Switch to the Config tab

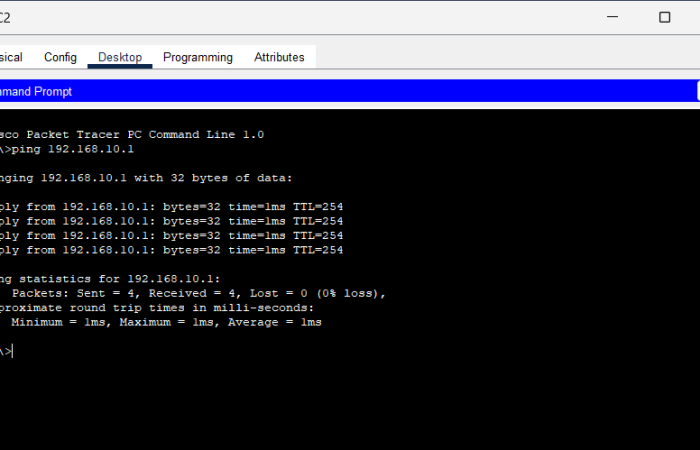click(x=60, y=58)
